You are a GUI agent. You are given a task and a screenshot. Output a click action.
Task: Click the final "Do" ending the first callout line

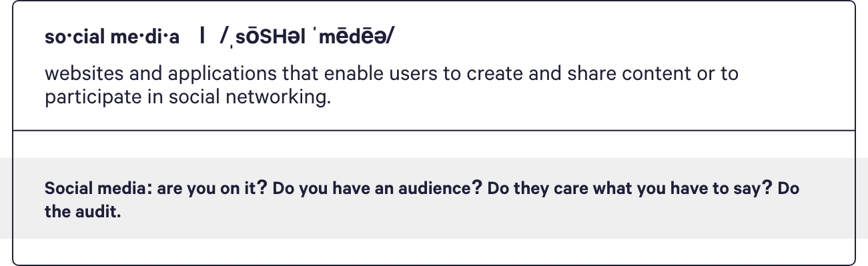(x=789, y=189)
